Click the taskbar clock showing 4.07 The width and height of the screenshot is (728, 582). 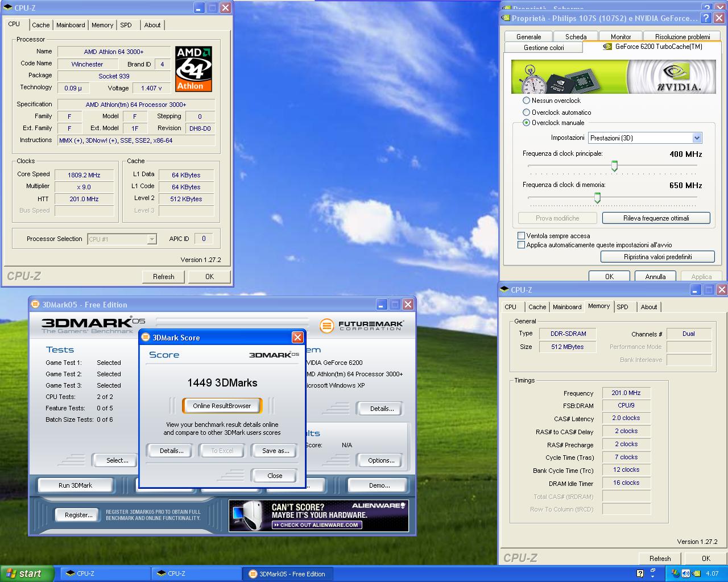point(712,573)
